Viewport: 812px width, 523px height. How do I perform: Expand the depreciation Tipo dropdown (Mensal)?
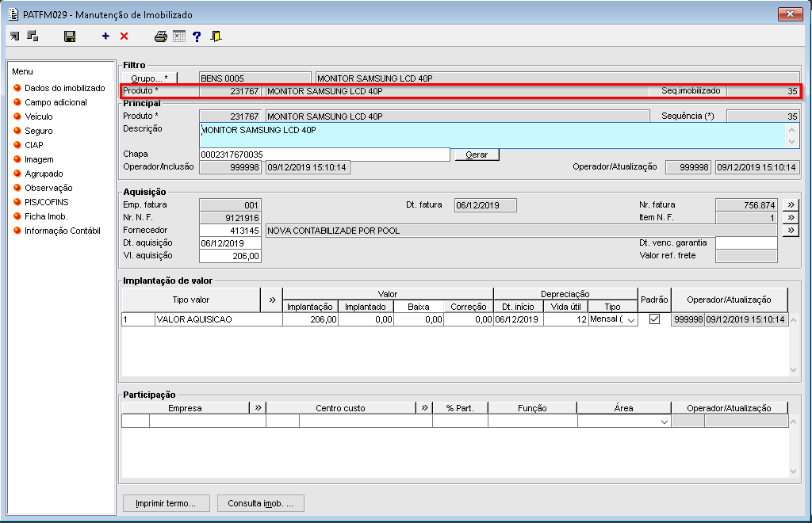coord(631,319)
